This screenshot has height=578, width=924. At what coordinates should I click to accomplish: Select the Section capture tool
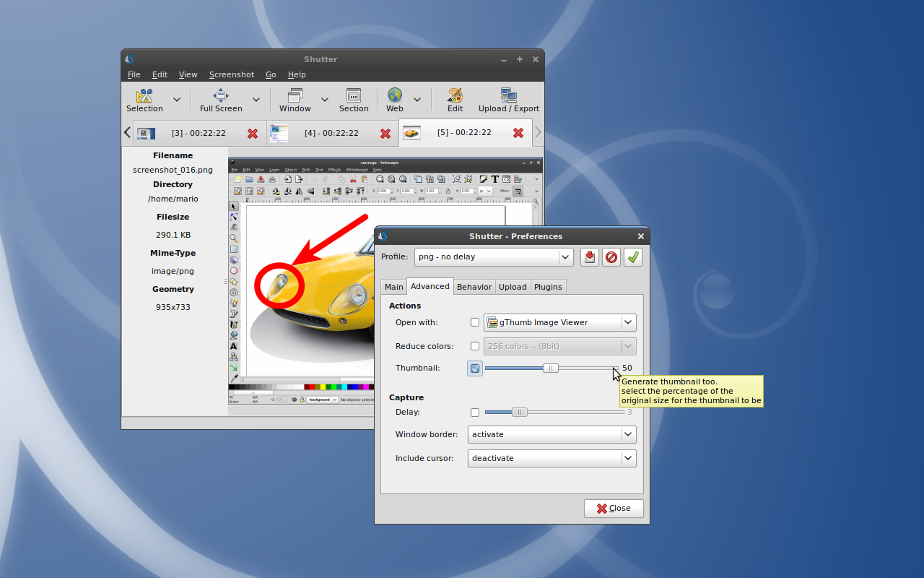point(353,96)
